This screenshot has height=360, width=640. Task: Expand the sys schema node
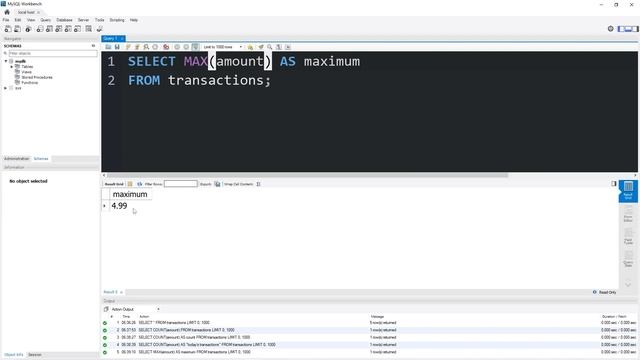coord(6,88)
